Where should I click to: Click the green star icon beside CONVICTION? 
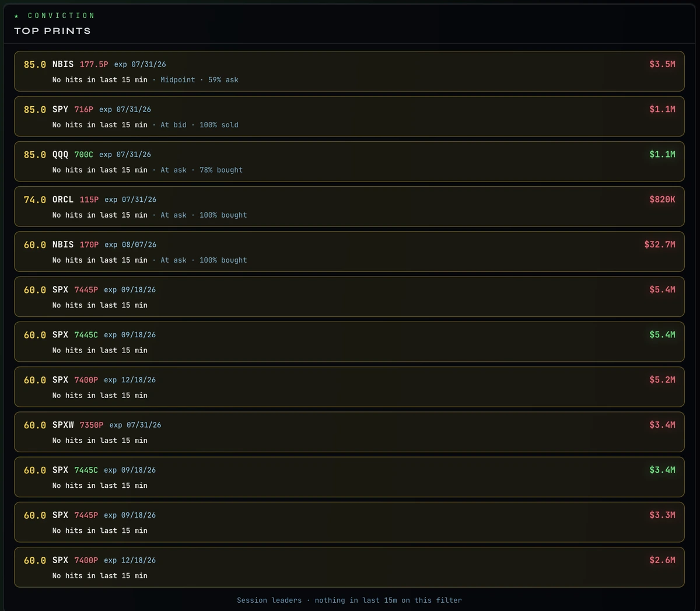16,16
